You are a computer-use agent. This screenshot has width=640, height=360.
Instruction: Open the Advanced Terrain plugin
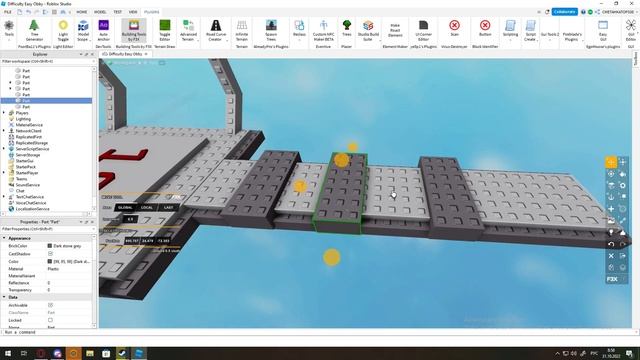(x=188, y=31)
